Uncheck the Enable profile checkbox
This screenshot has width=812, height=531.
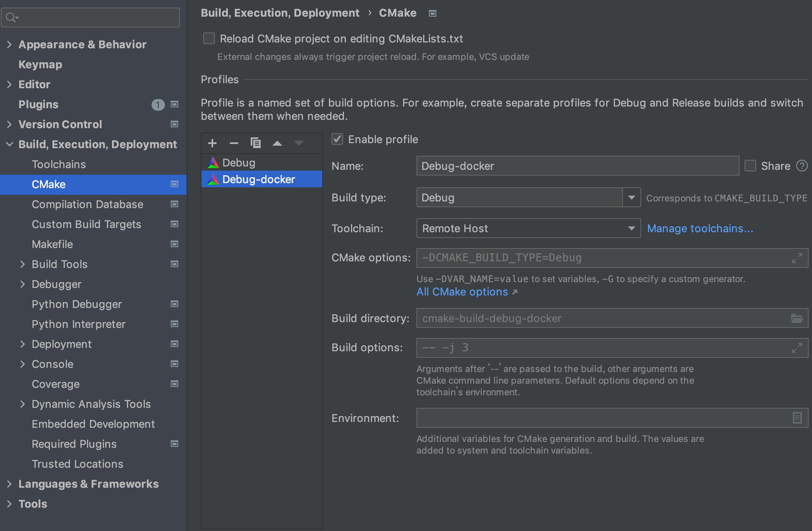tap(337, 139)
